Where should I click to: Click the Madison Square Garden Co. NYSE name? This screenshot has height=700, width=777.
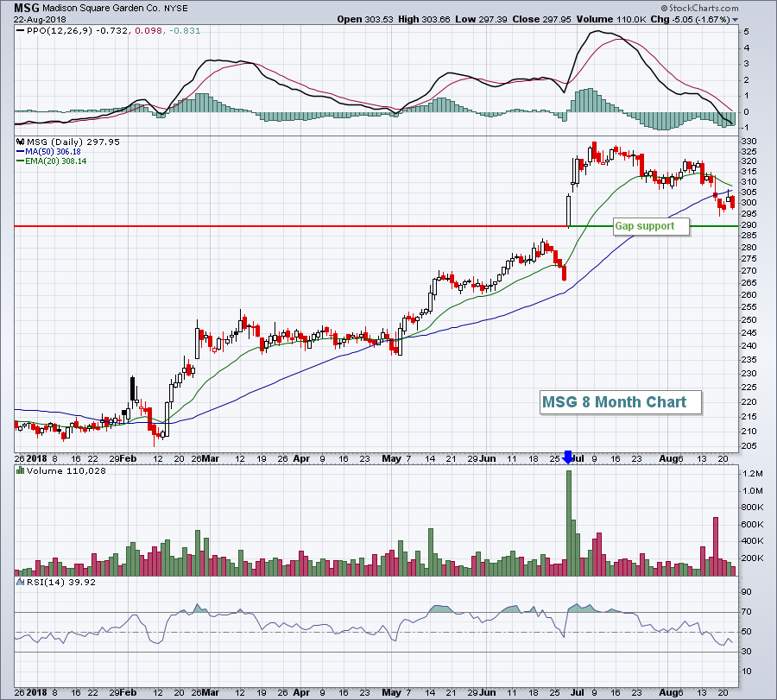click(x=115, y=9)
